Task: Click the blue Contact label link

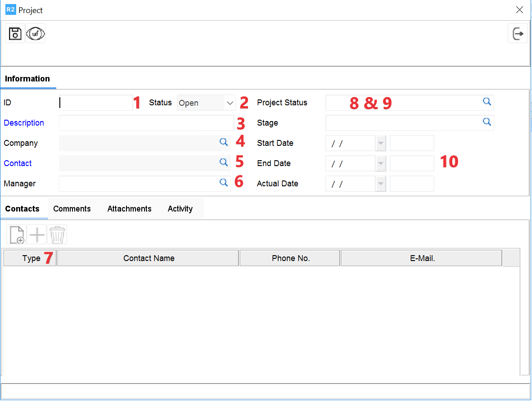Action: coord(18,163)
